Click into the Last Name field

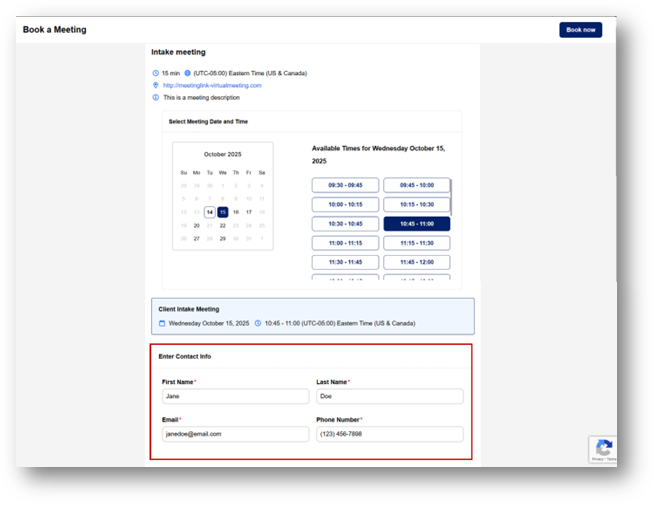coord(390,396)
